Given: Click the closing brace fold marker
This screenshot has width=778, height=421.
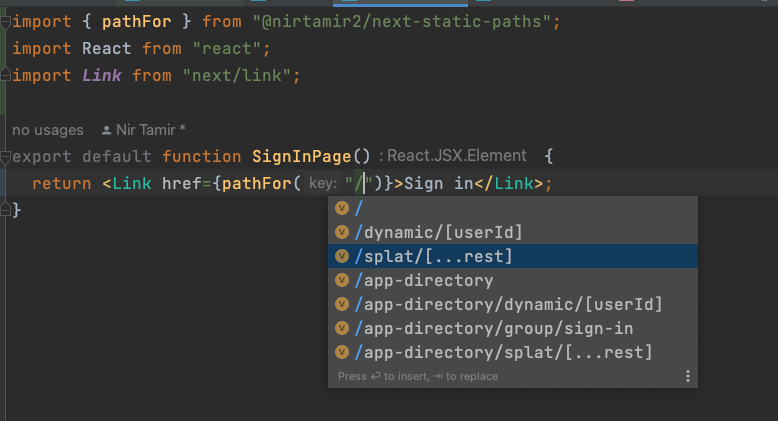Looking at the screenshot, I should [x=5, y=210].
